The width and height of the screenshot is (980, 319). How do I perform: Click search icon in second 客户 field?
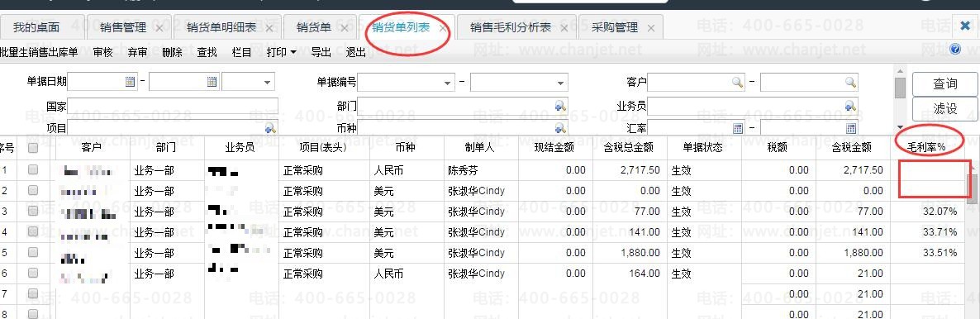pyautogui.click(x=850, y=82)
